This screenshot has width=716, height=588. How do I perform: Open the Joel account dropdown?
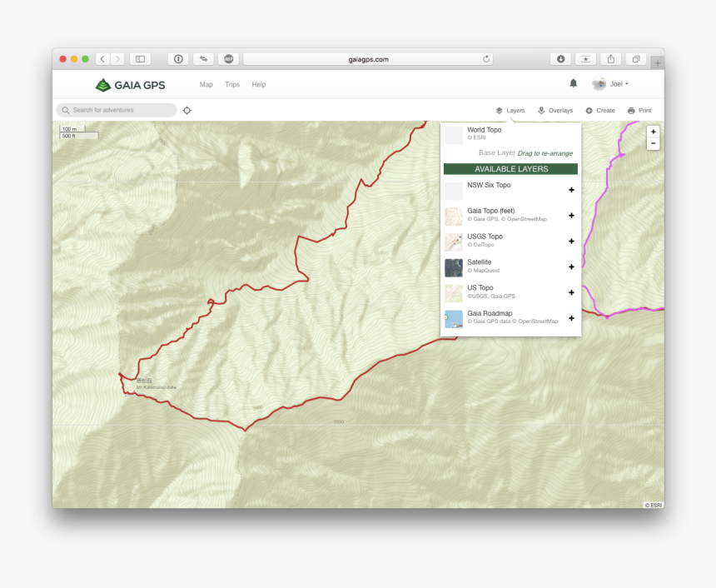tap(612, 84)
